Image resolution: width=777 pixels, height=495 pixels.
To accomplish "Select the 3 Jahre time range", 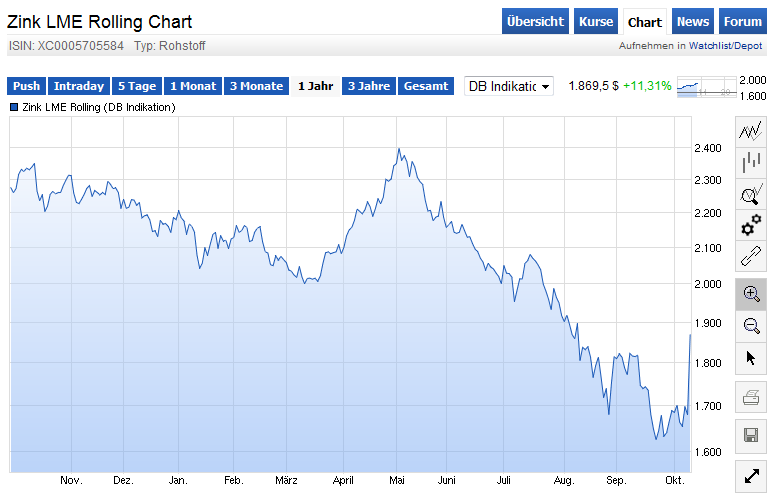I will pos(369,86).
